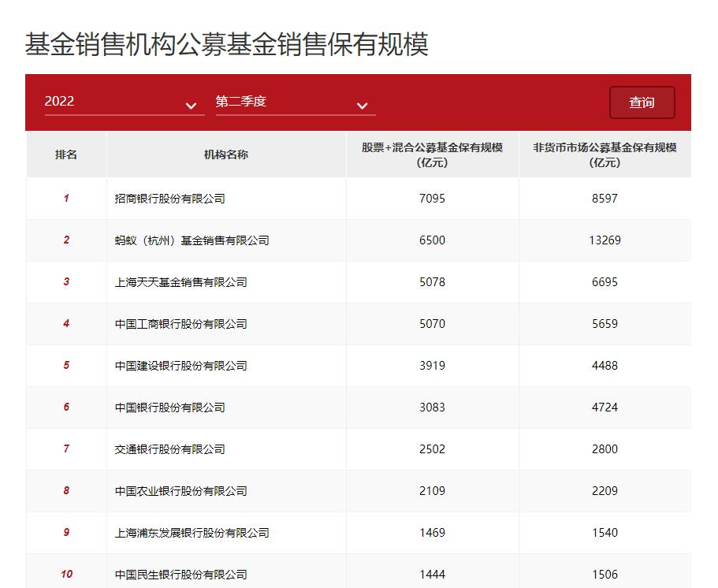This screenshot has width=718, height=588.
Task: Click value 7095 for 招商银行
Action: coord(432,199)
